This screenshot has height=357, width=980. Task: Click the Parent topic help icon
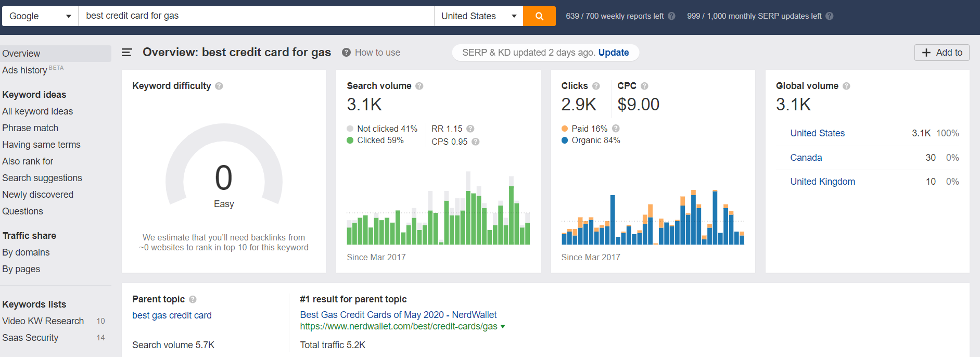193,299
